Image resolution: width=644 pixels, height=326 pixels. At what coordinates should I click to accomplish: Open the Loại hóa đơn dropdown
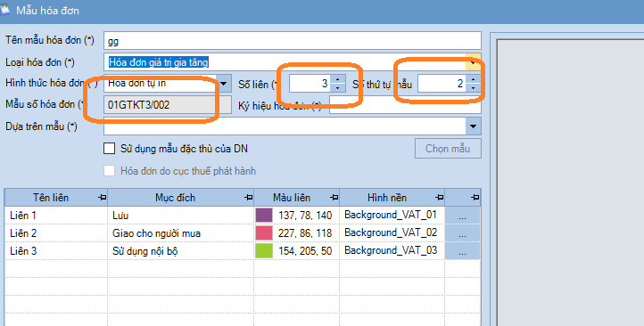(473, 62)
